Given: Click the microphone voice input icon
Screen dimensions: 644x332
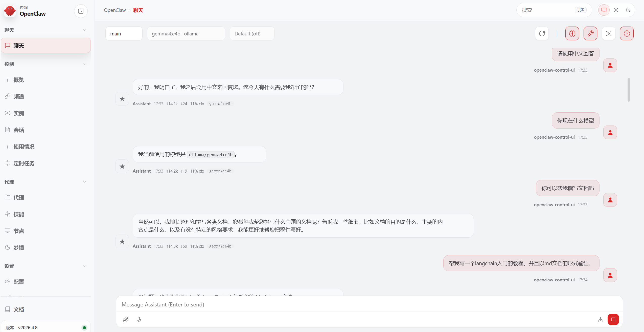Looking at the screenshot, I should tap(139, 320).
